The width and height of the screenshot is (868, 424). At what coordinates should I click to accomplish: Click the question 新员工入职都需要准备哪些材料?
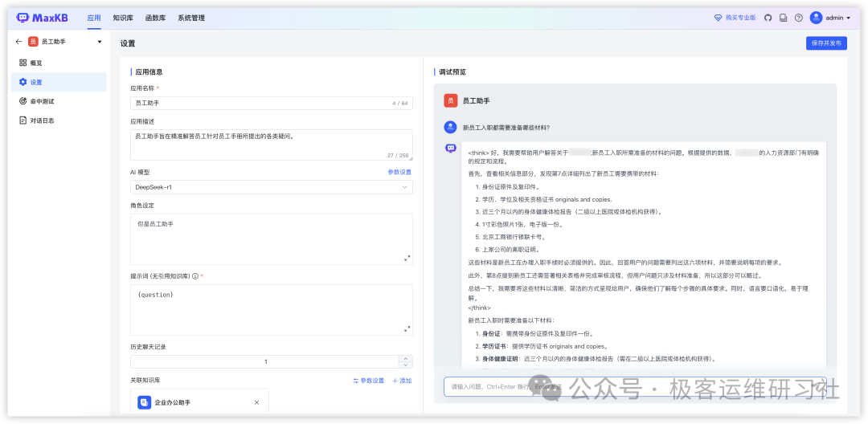[x=506, y=128]
